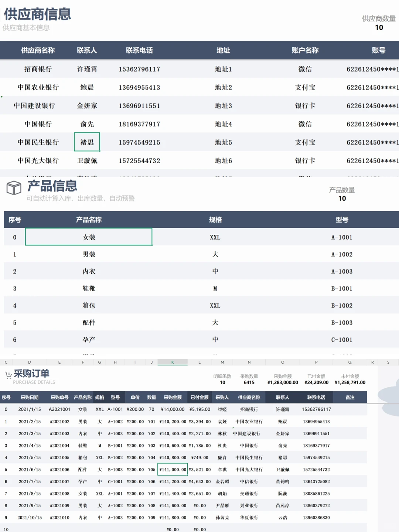Image resolution: width=399 pixels, height=532 pixels.
Task: Click the 采购订单 section title
Action: [31, 373]
